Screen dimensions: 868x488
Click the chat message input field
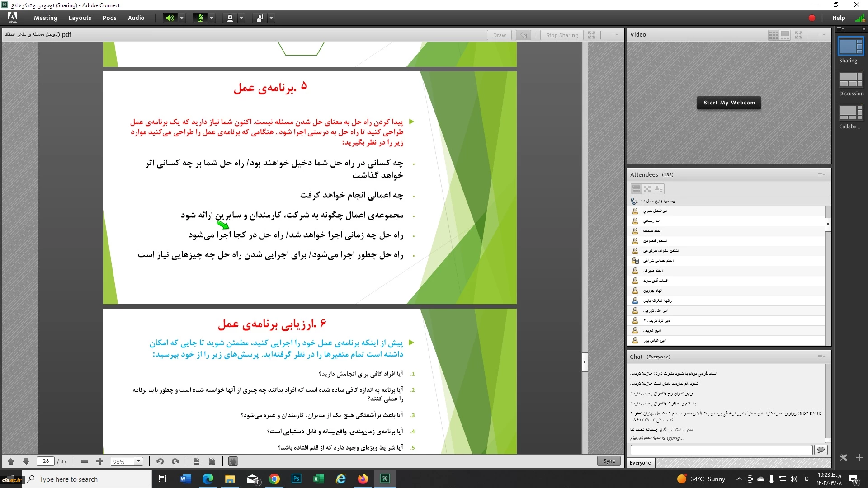[x=721, y=450]
